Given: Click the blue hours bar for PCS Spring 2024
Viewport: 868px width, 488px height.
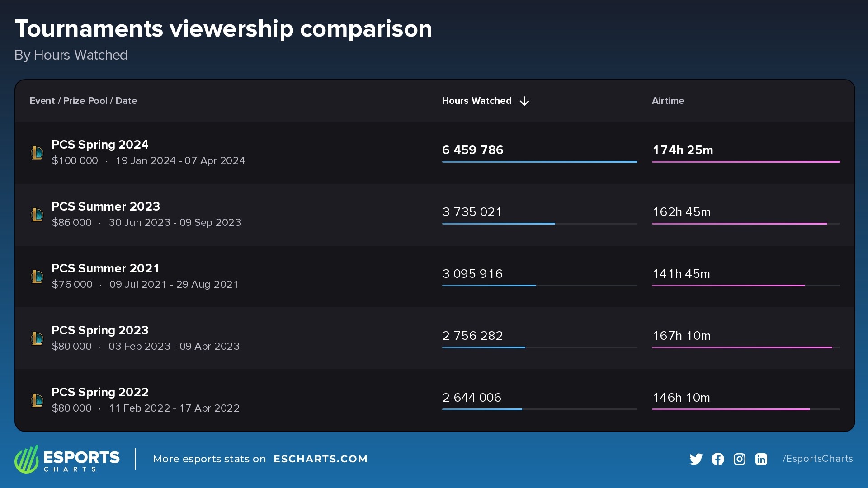Looking at the screenshot, I should click(x=539, y=162).
